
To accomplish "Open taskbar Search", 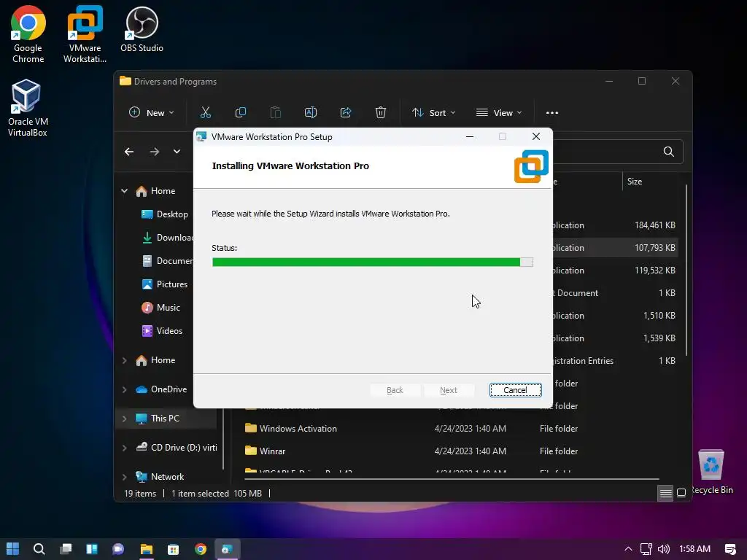I will click(x=39, y=549).
